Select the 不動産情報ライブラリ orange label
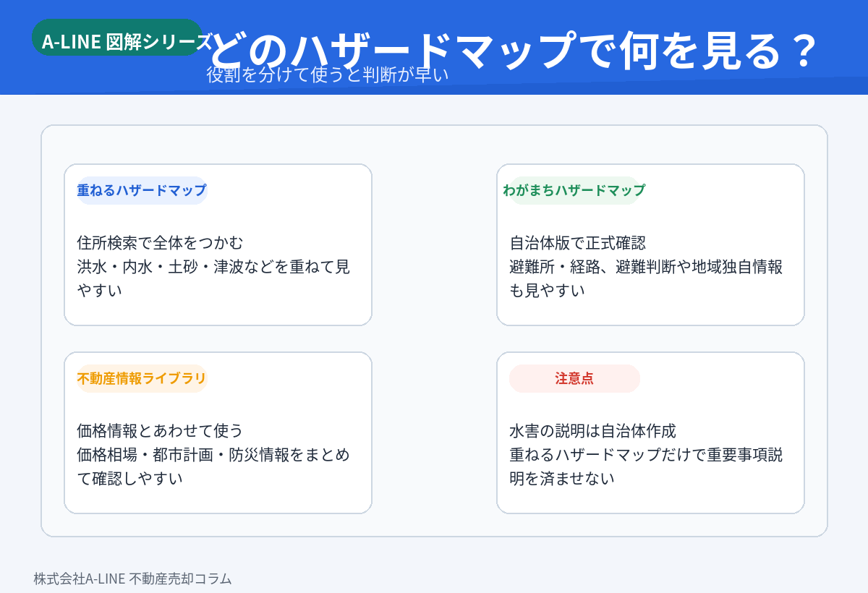The height and width of the screenshot is (593, 868). 142,378
